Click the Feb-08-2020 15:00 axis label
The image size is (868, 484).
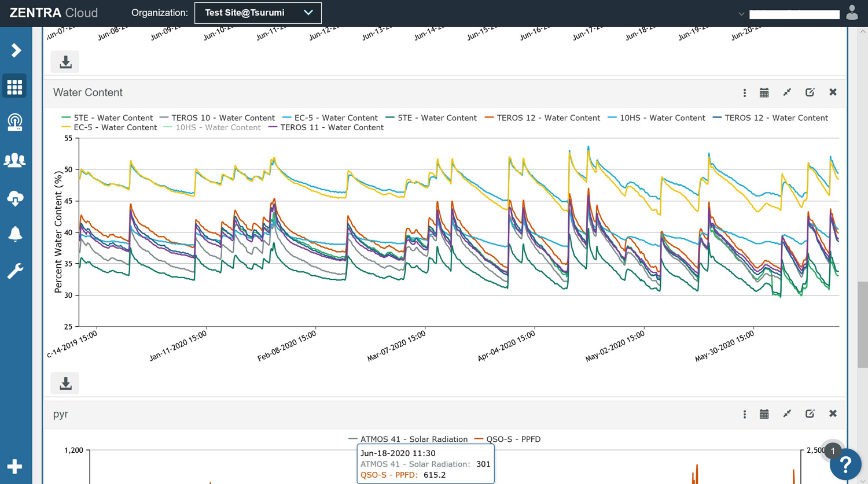click(287, 346)
